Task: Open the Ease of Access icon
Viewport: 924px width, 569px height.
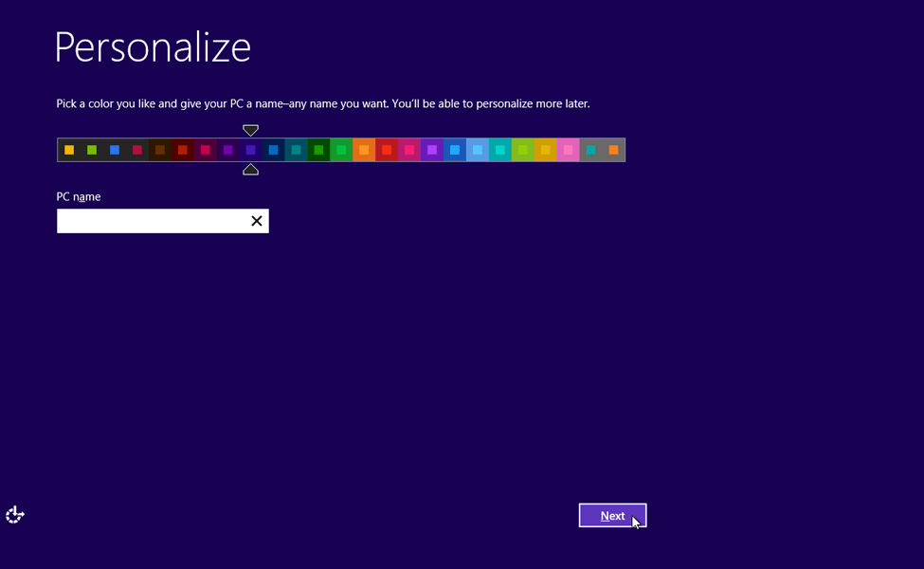Action: pyautogui.click(x=15, y=515)
